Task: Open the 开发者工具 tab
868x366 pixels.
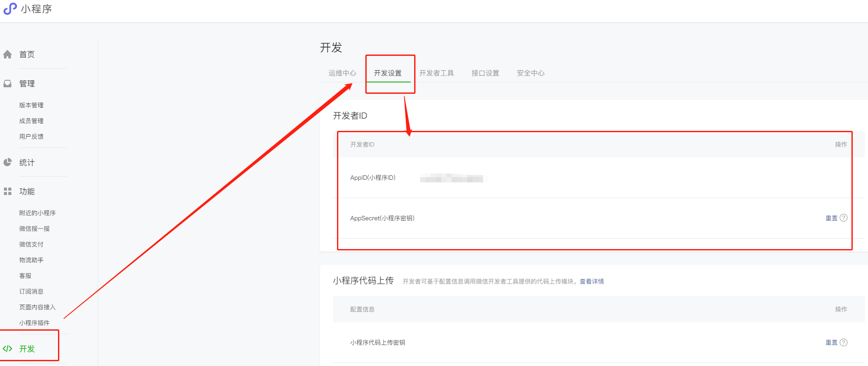Action: (436, 73)
